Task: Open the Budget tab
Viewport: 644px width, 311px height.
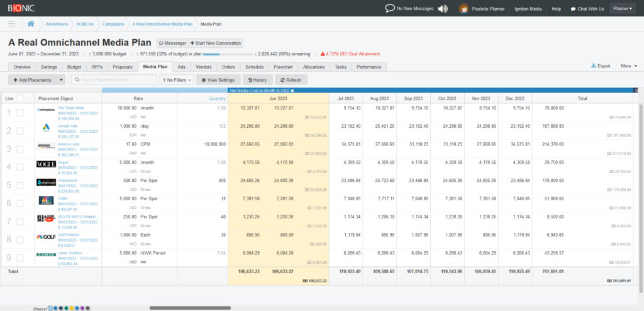Action: click(74, 67)
